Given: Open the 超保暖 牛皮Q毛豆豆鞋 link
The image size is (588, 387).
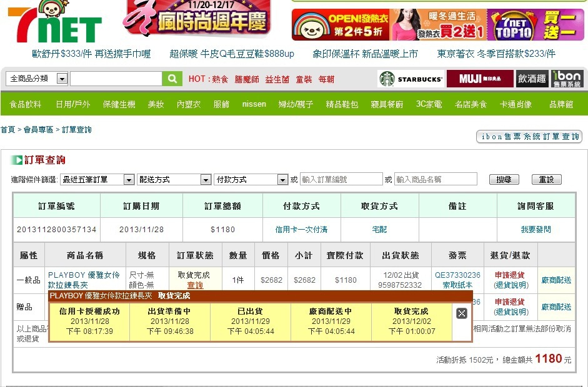Looking at the screenshot, I should pos(232,54).
